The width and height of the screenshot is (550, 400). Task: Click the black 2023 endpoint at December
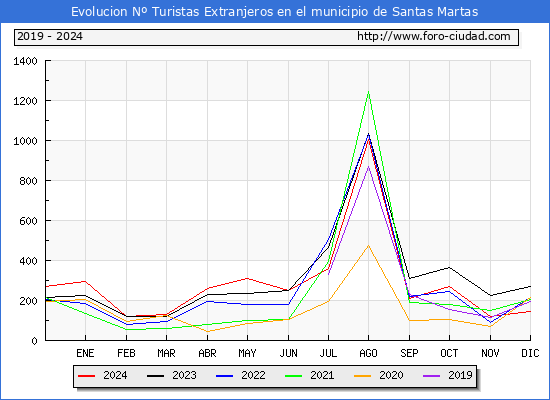coord(530,286)
